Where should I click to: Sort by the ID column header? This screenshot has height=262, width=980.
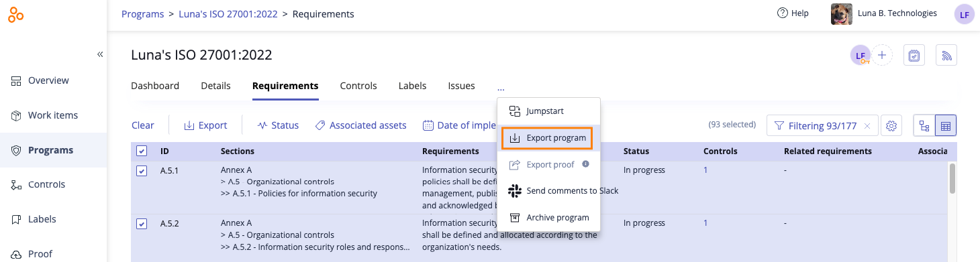click(x=164, y=151)
